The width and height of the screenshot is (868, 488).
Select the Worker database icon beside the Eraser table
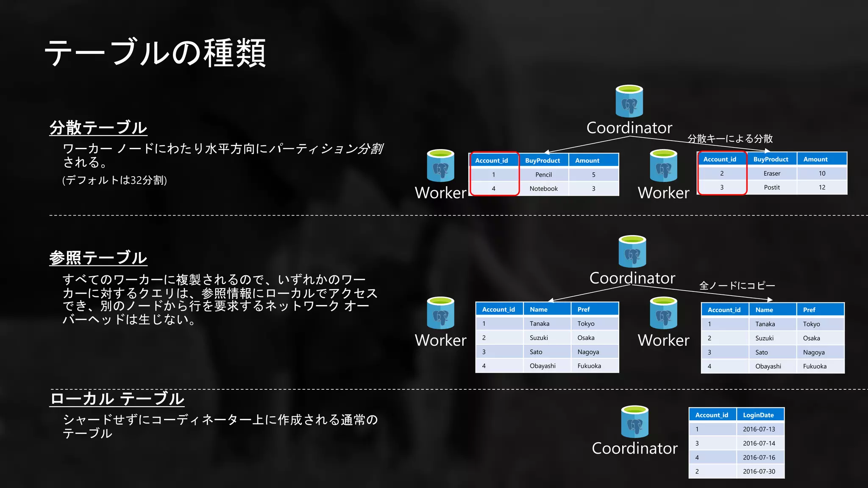tap(664, 166)
